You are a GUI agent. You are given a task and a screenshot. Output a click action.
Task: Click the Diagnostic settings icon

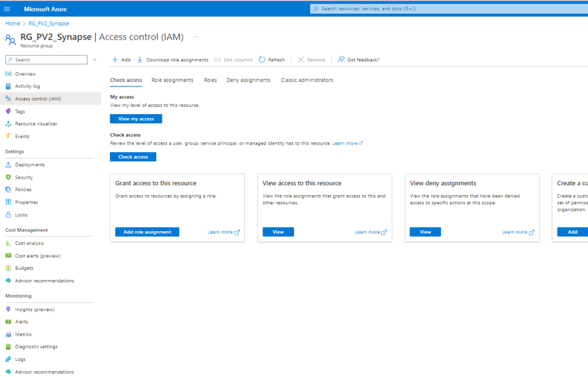tap(8, 347)
